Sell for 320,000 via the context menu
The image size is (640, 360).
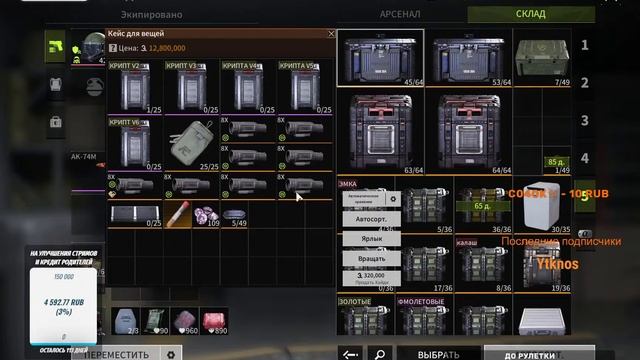(x=371, y=278)
